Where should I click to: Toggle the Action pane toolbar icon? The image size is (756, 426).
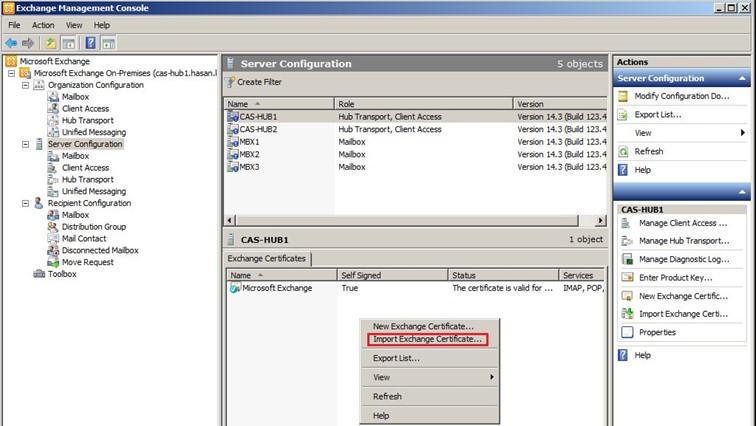(x=108, y=43)
